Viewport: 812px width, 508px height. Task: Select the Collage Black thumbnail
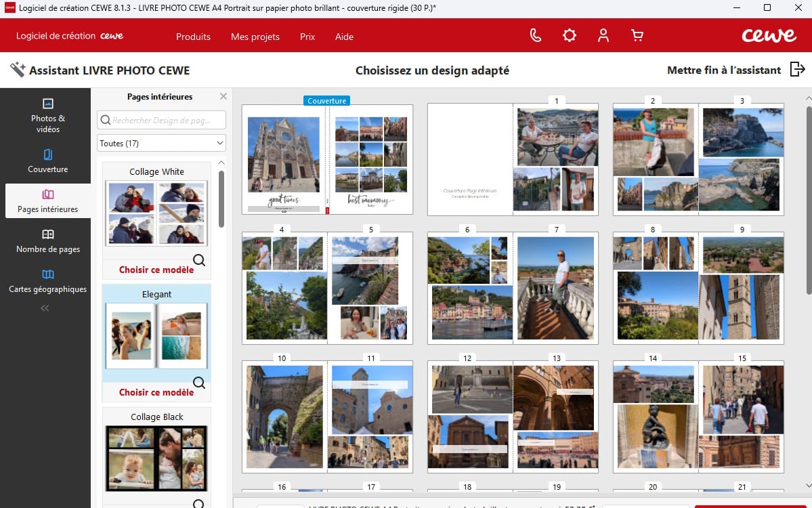coord(156,459)
